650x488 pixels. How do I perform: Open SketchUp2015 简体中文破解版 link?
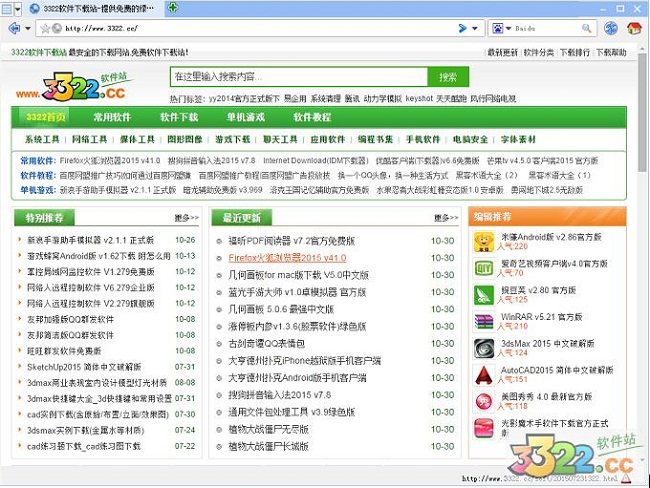click(84, 367)
